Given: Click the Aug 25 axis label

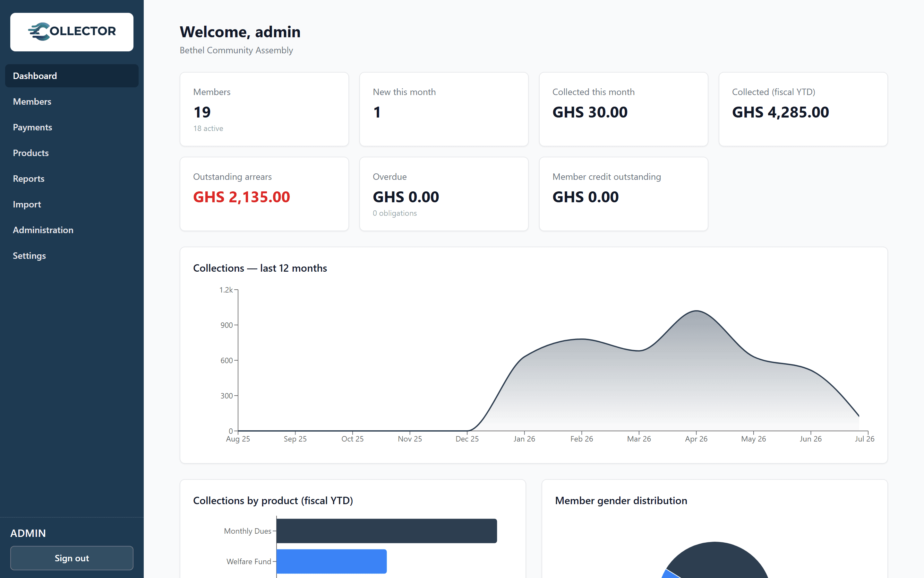Looking at the screenshot, I should [237, 439].
